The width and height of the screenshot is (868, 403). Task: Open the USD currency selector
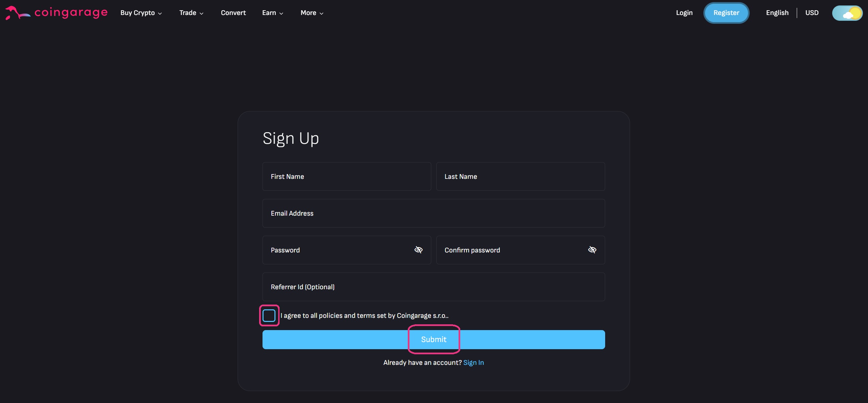(812, 13)
